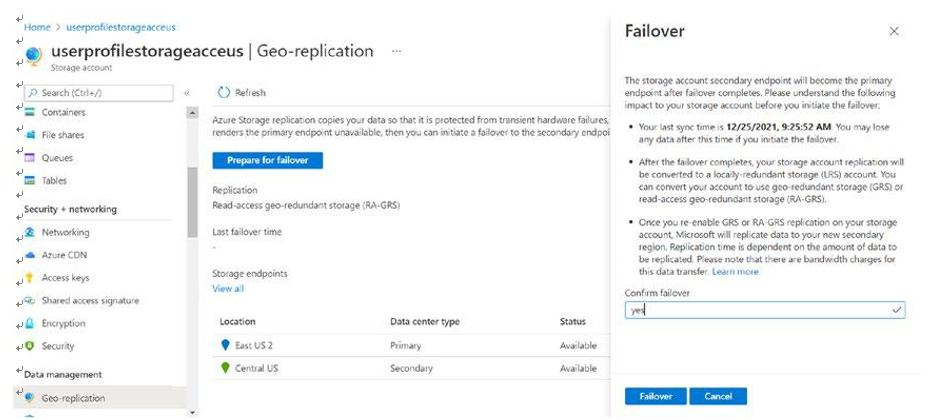Click the Geo-replication globe icon in sidebar
This screenshot has height=420, width=933.
(30, 398)
